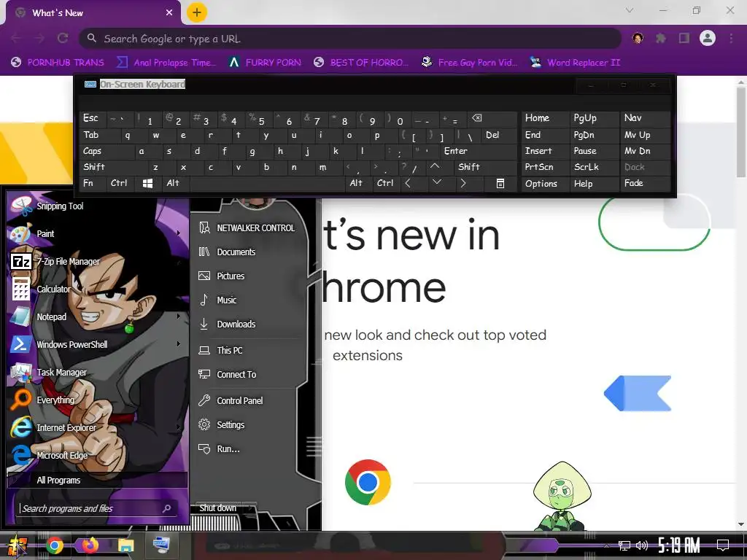Click the Nav key on keyboard
This screenshot has height=560, width=747.
pyautogui.click(x=645, y=119)
